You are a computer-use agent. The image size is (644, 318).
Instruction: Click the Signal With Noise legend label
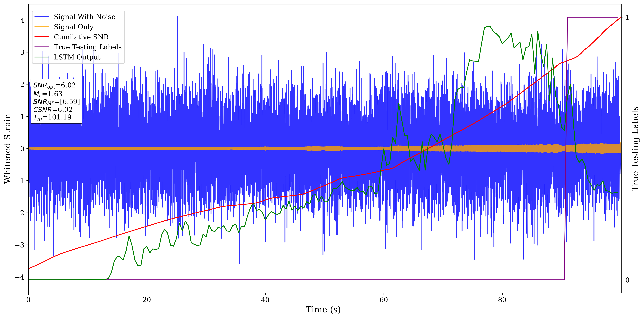tap(84, 17)
